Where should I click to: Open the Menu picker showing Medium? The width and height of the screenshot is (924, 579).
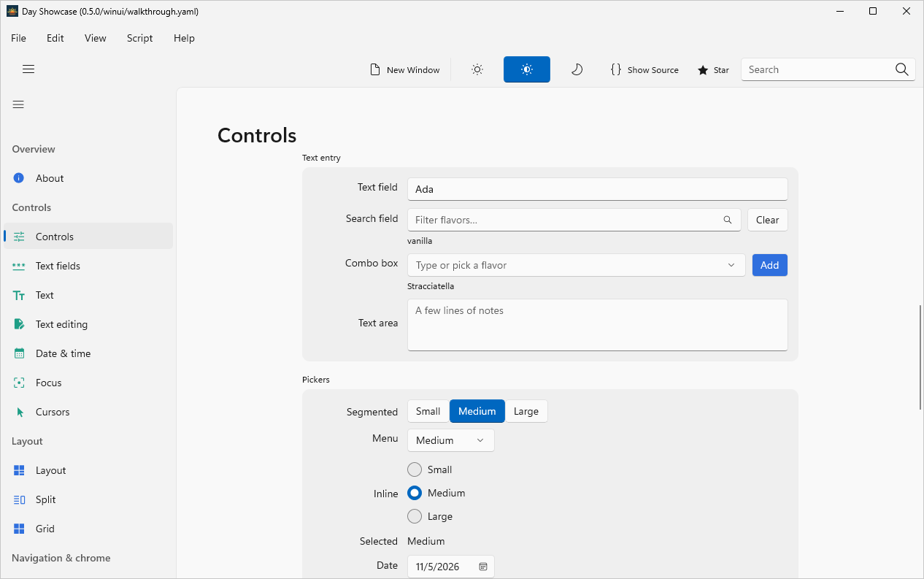point(450,440)
